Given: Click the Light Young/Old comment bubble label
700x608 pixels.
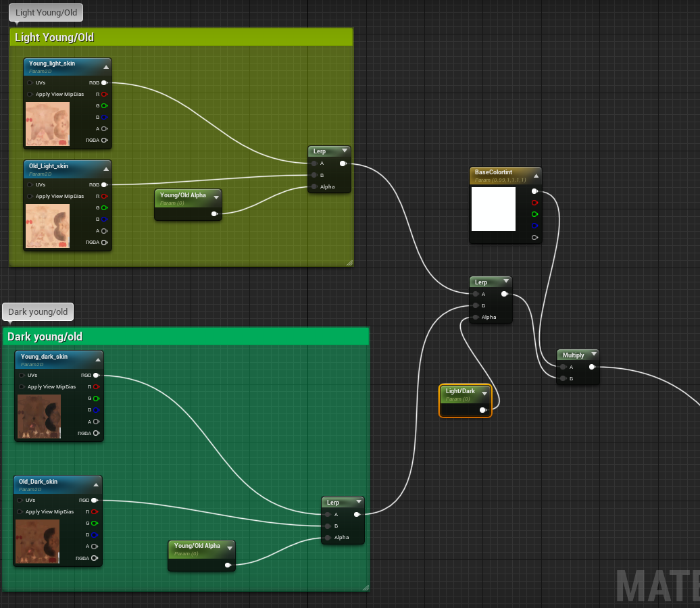Looking at the screenshot, I should pyautogui.click(x=46, y=12).
